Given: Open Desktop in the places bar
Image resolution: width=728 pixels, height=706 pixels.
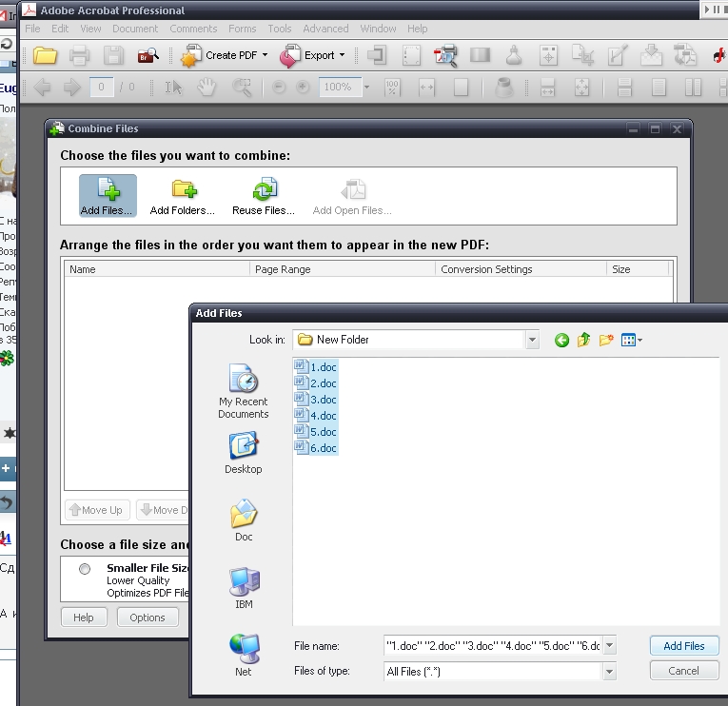Looking at the screenshot, I should 244,453.
